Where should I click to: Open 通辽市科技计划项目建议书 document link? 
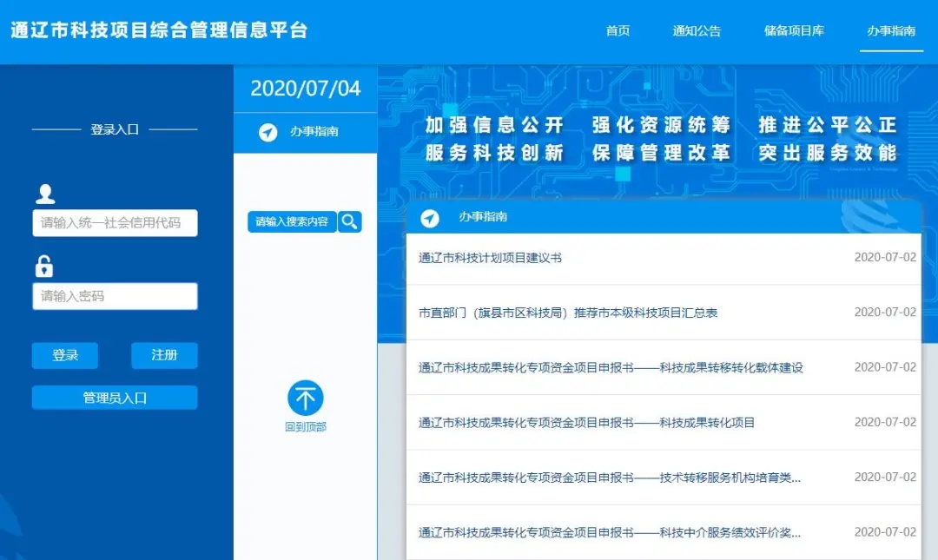click(x=490, y=258)
